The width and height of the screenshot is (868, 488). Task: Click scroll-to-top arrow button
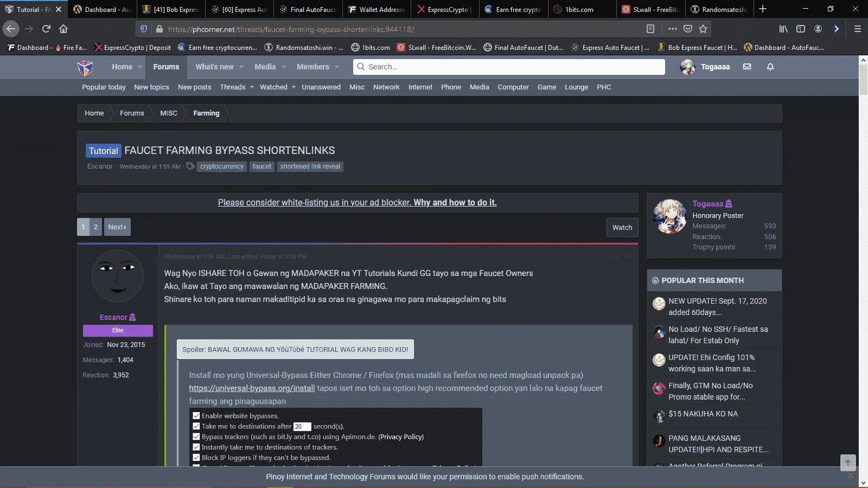pyautogui.click(x=848, y=463)
